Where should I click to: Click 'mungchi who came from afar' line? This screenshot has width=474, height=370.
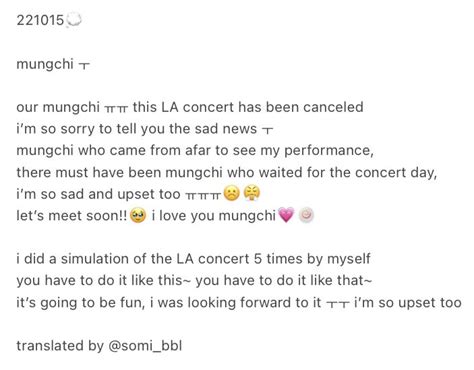point(195,150)
